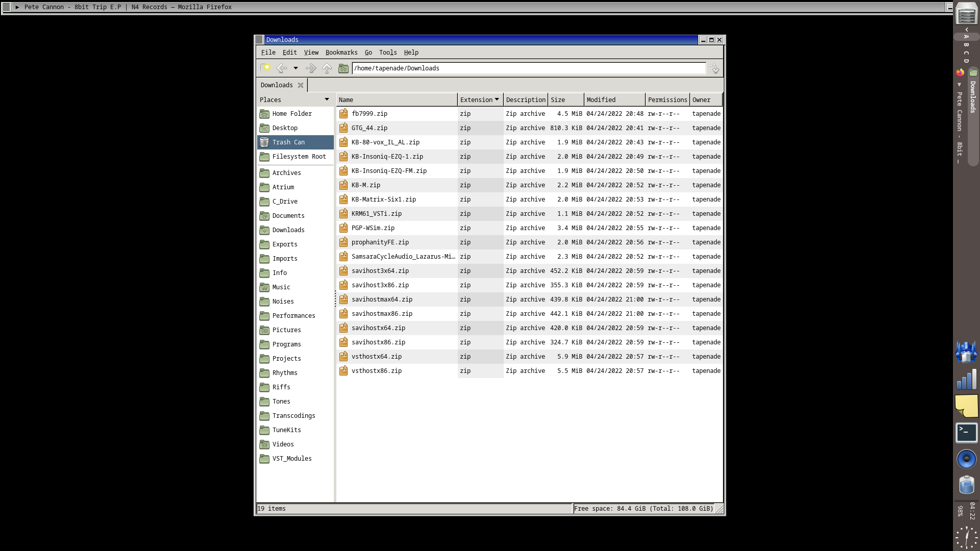Open the terminal icon in side panel
The width and height of the screenshot is (980, 551).
(x=966, y=433)
